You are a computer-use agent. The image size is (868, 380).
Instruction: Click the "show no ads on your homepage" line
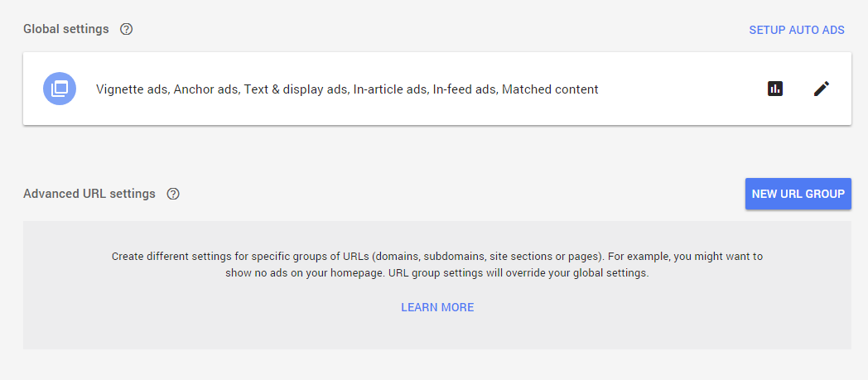pos(436,273)
